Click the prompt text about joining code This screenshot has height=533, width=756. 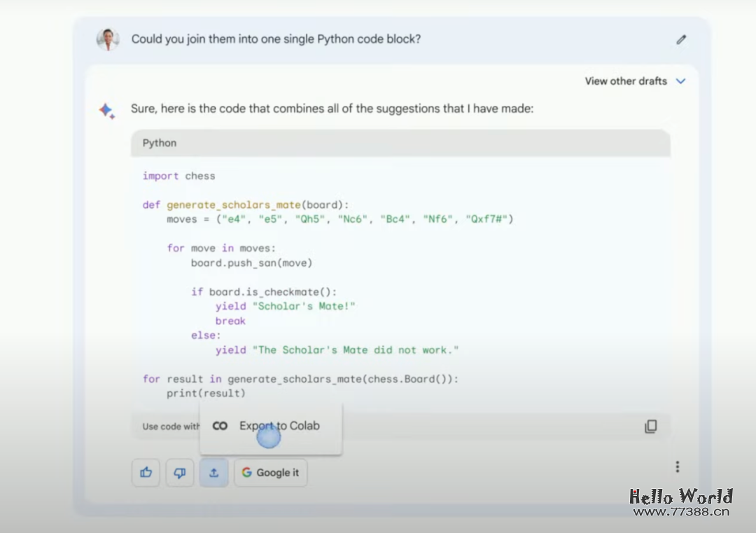[x=276, y=39]
